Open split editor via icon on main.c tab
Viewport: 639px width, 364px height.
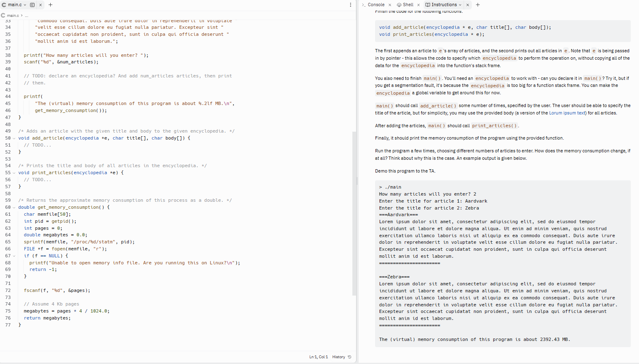coord(33,5)
